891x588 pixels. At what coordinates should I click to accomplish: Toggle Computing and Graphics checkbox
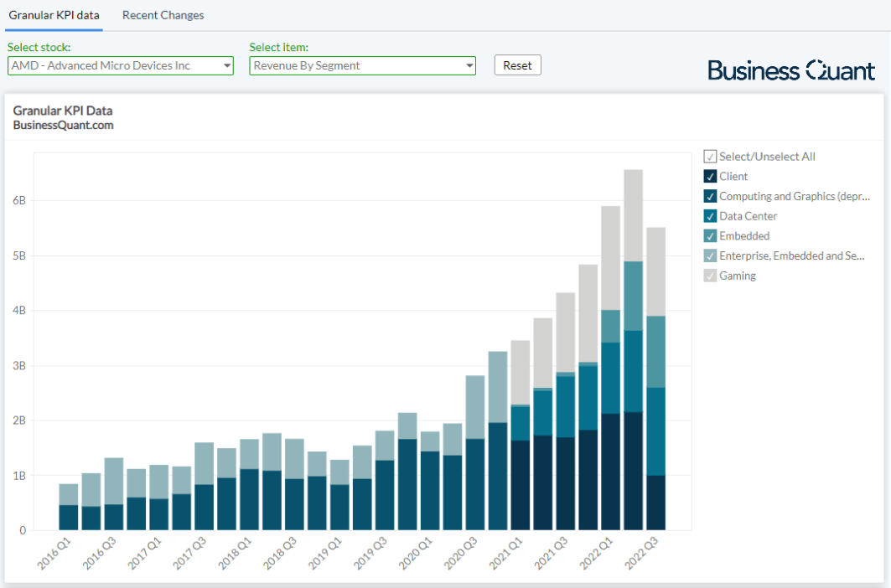(710, 196)
